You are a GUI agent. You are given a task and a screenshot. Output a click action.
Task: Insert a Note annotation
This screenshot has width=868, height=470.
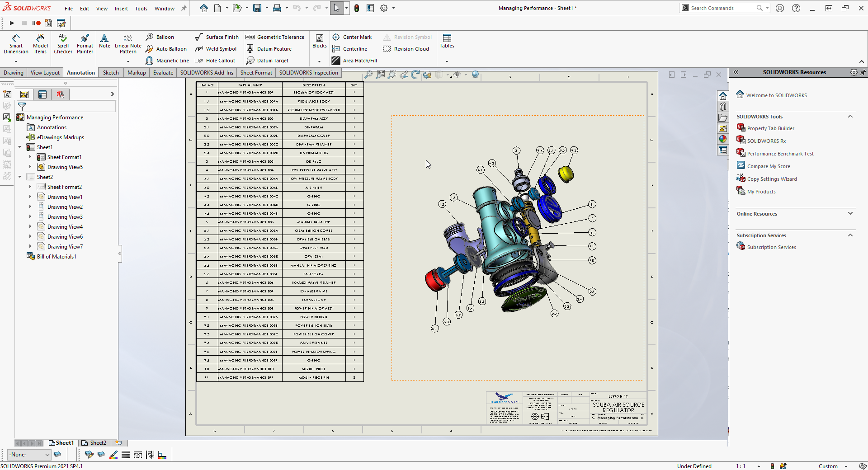pos(104,41)
